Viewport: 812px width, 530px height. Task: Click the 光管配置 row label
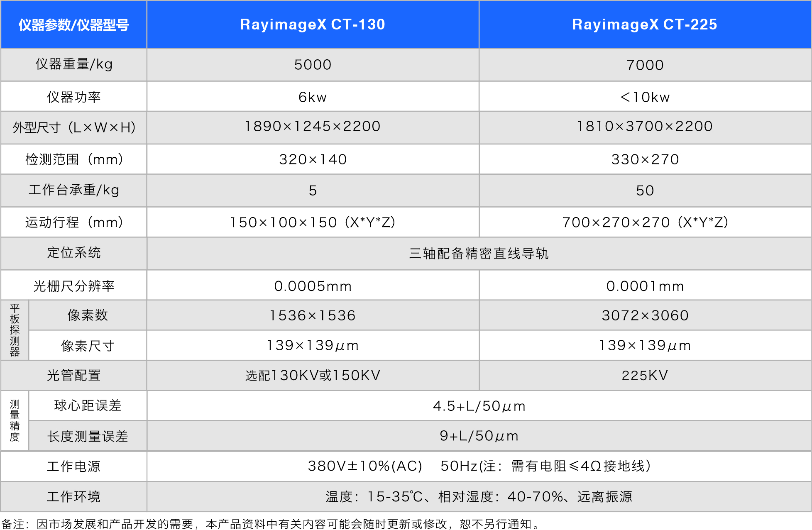(73, 375)
